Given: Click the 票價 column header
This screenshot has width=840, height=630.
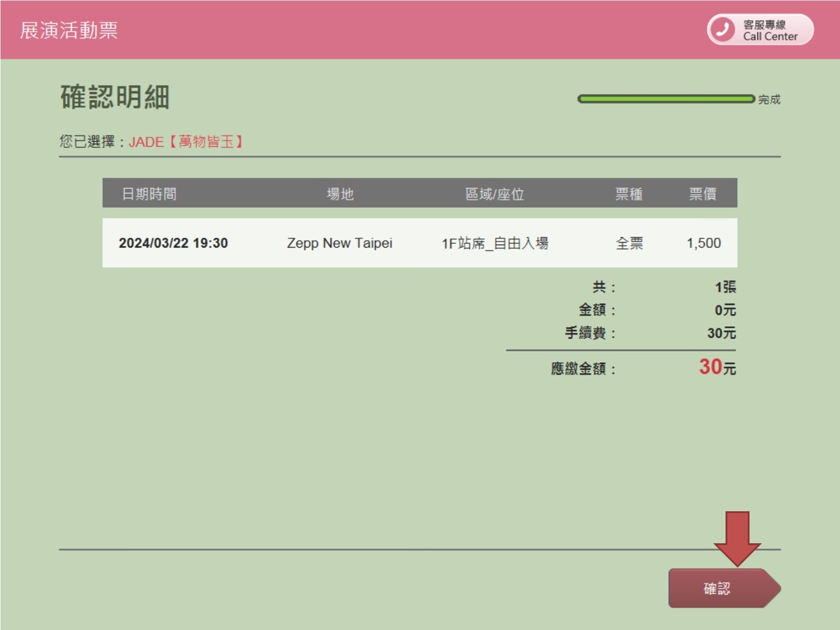Looking at the screenshot, I should click(x=702, y=194).
